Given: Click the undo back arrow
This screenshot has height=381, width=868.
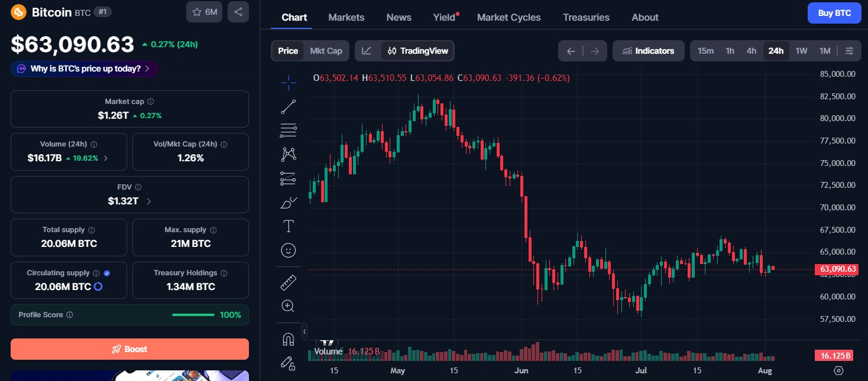Looking at the screenshot, I should 571,51.
